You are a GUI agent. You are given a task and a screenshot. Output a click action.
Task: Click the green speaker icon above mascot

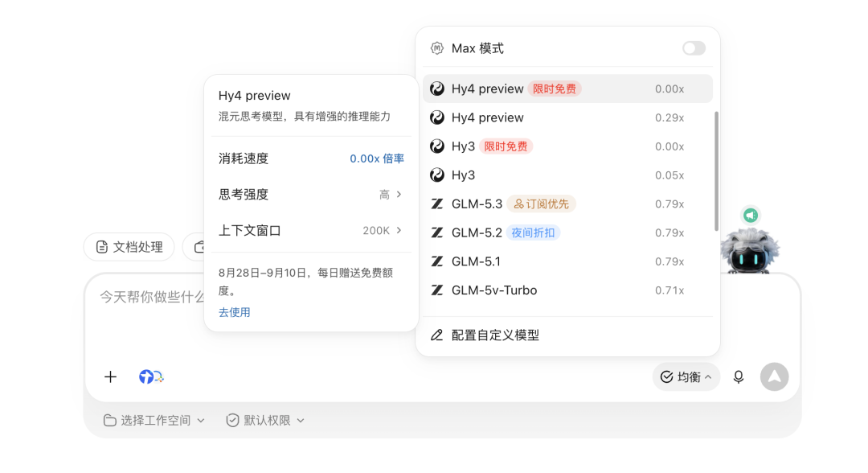click(751, 215)
